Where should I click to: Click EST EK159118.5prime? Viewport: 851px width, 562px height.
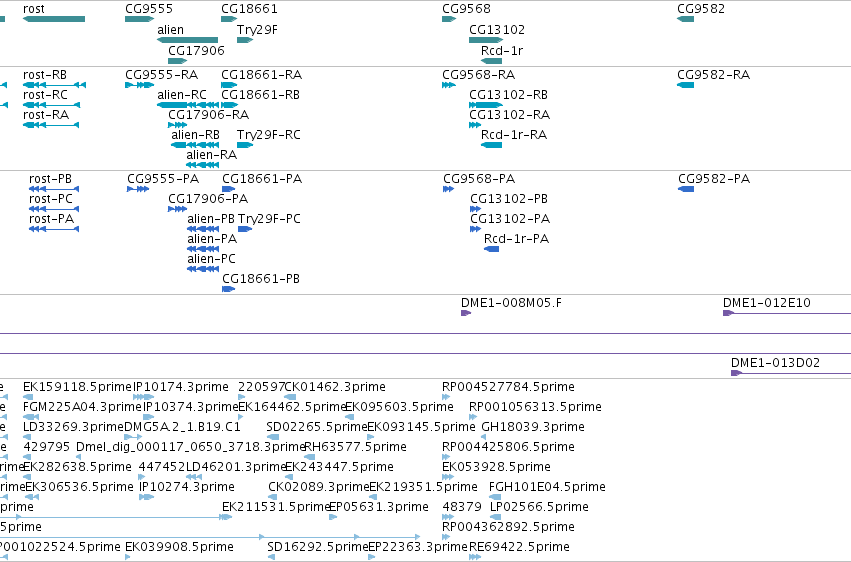(78, 387)
